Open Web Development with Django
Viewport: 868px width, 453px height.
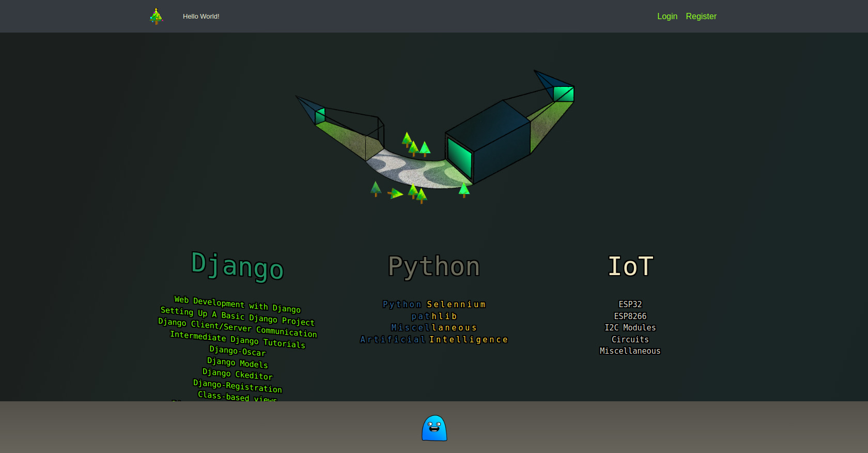(x=237, y=304)
